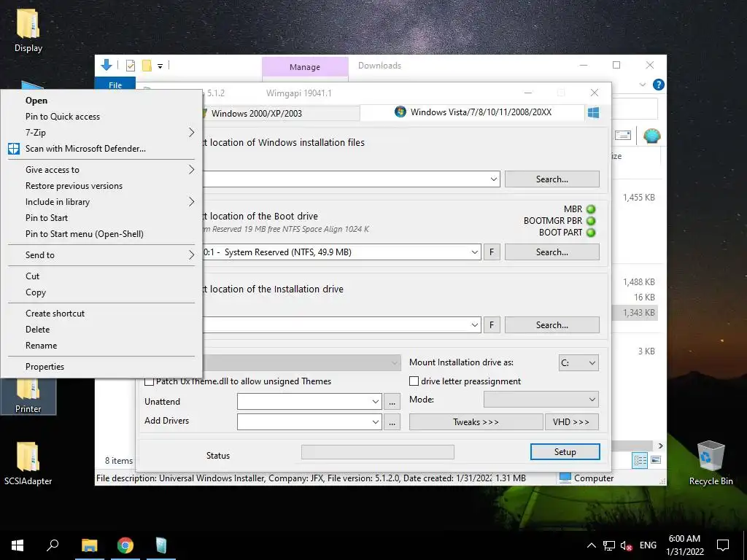Expand the Give access to submenu
This screenshot has height=560, width=747.
[x=101, y=169]
